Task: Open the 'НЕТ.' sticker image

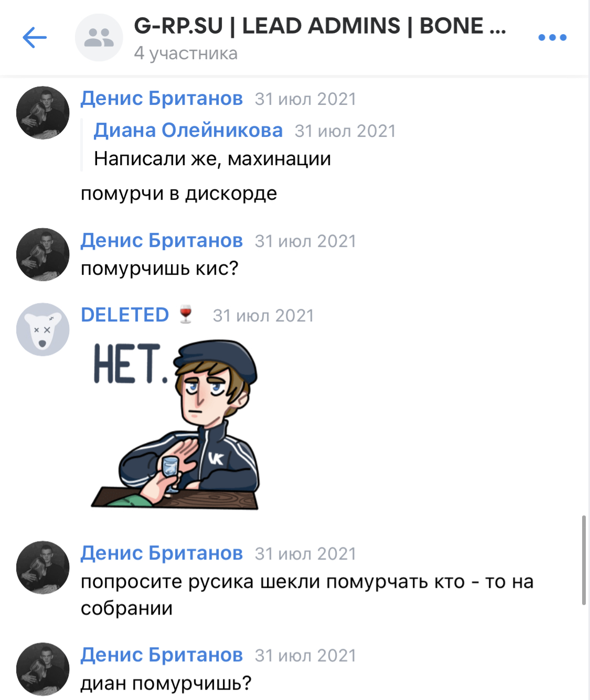Action: coord(175,425)
